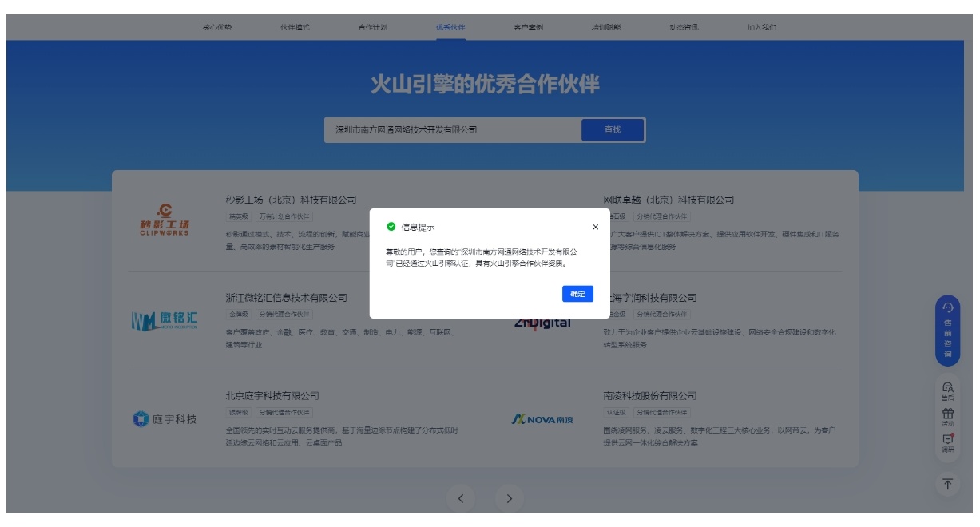This screenshot has width=980, height=527.
Task: Click the 查找 search button
Action: [613, 130]
